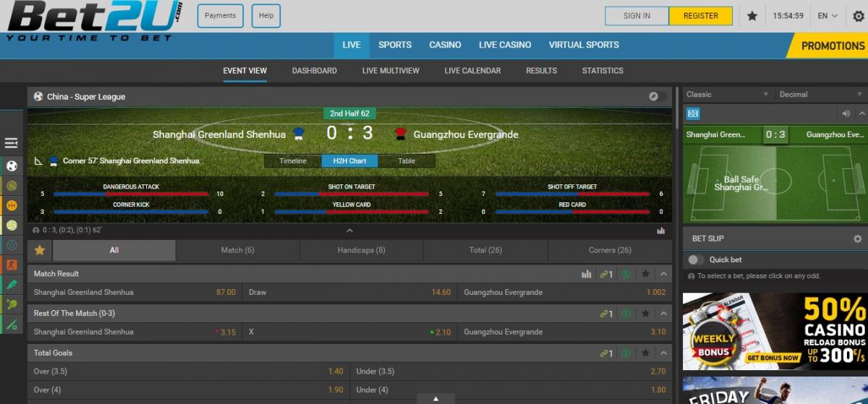The width and height of the screenshot is (868, 404).
Task: Click green cashout icon in Total Goals row
Action: pyautogui.click(x=626, y=353)
